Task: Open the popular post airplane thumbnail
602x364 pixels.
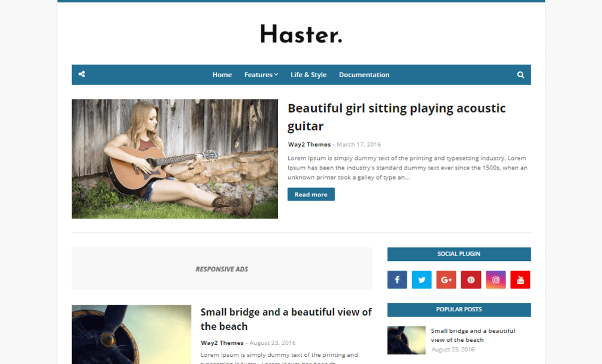Action: [406, 340]
